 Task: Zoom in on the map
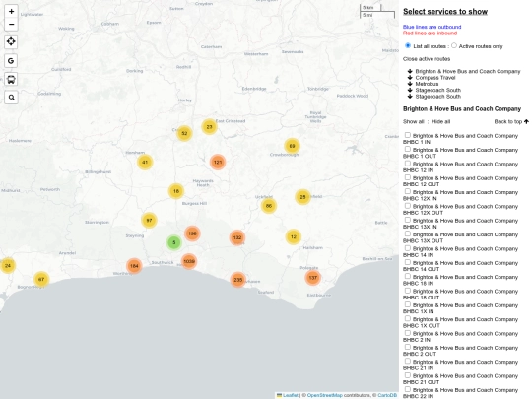[x=11, y=11]
